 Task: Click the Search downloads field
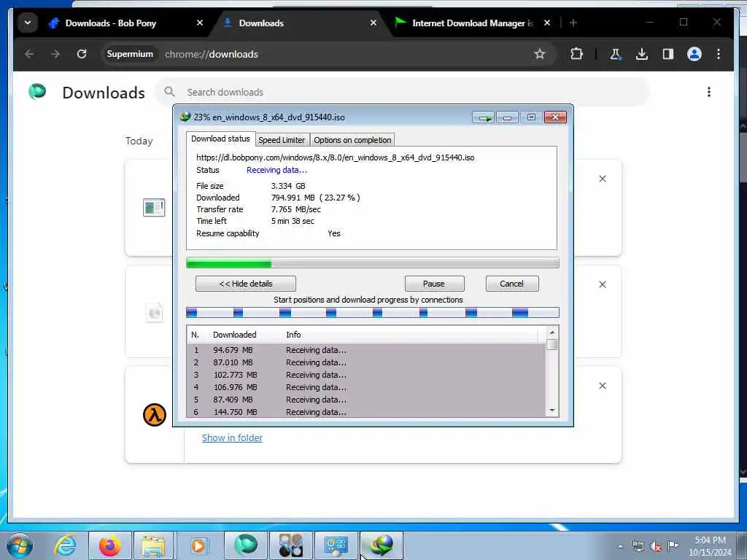403,92
